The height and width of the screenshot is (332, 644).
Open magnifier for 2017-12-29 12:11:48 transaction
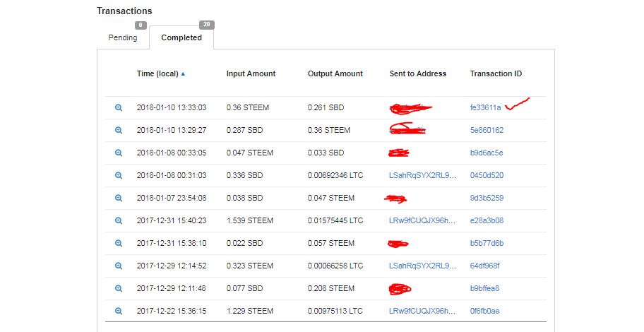(119, 288)
